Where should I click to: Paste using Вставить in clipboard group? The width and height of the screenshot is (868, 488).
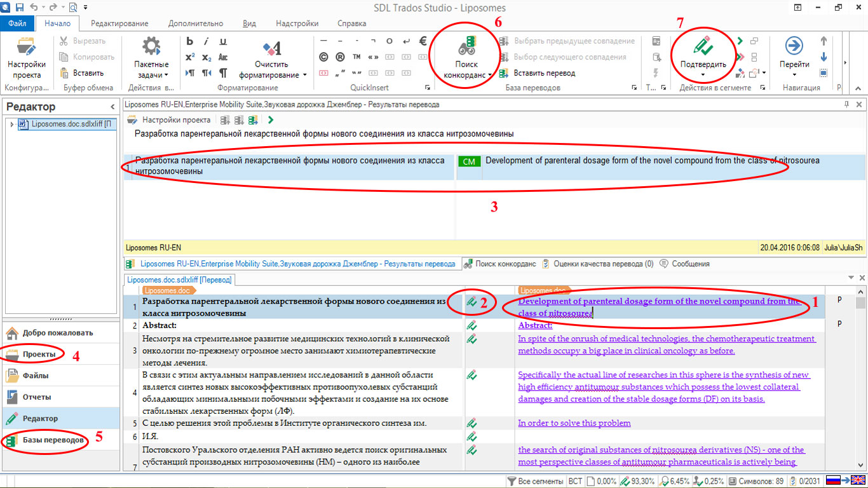pos(81,72)
